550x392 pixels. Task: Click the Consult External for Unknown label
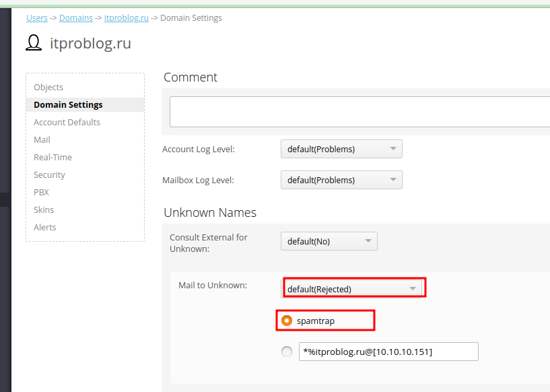[209, 243]
